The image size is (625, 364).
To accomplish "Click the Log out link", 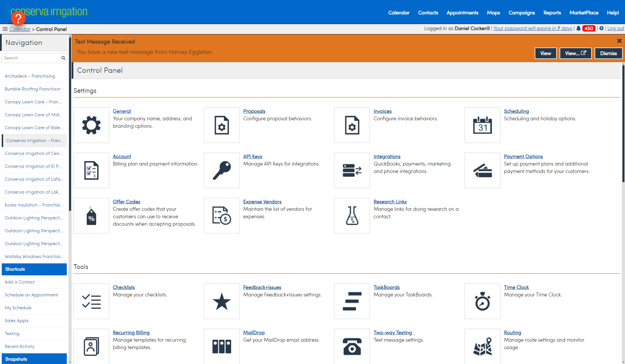I will [616, 28].
